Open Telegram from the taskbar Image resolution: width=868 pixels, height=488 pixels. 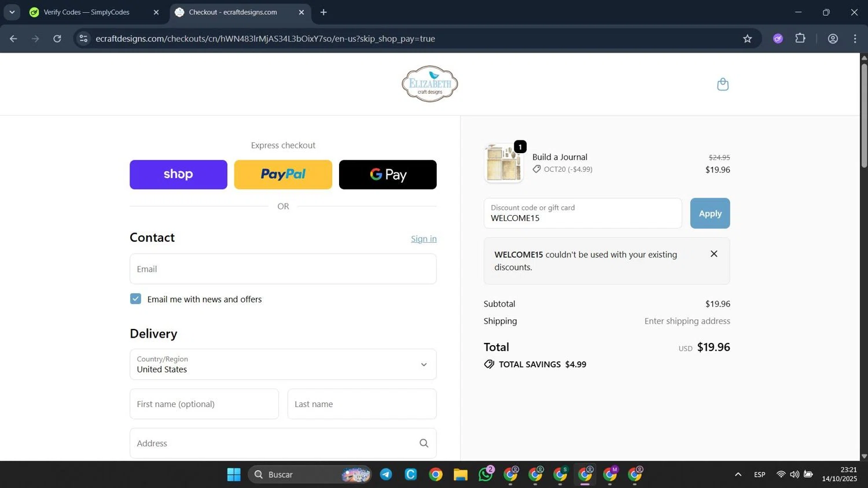(386, 475)
